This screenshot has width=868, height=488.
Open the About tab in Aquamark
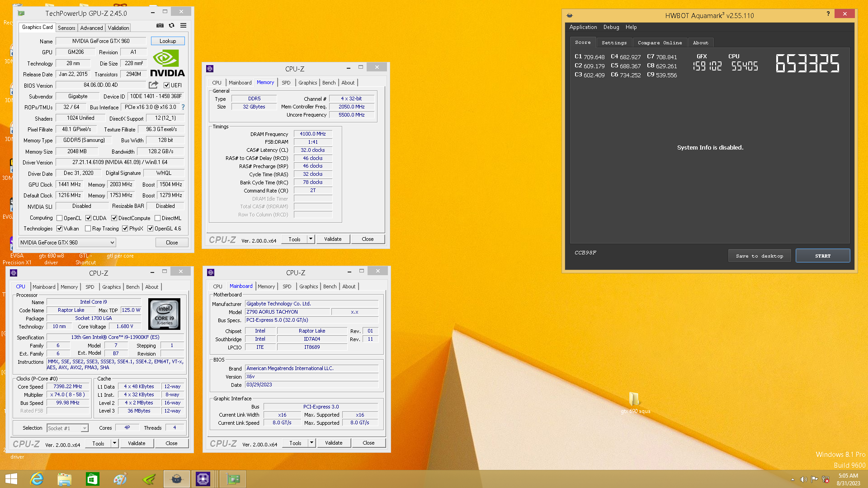(700, 42)
